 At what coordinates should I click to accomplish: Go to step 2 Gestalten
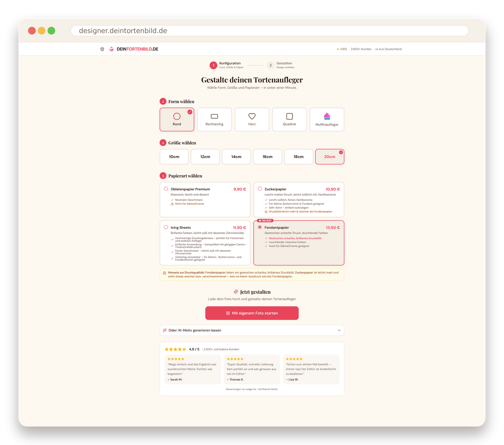(x=281, y=65)
